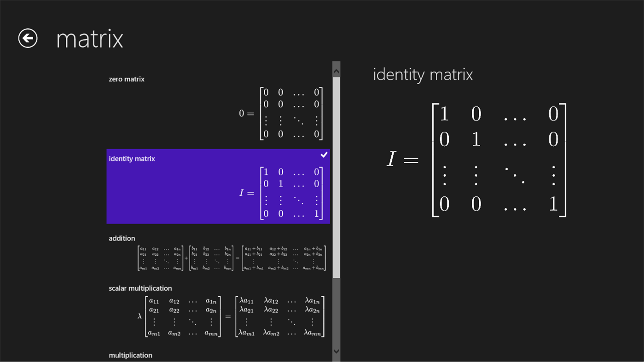Select the addition formula entry
Image resolution: width=644 pixels, height=362 pixels.
click(x=216, y=255)
